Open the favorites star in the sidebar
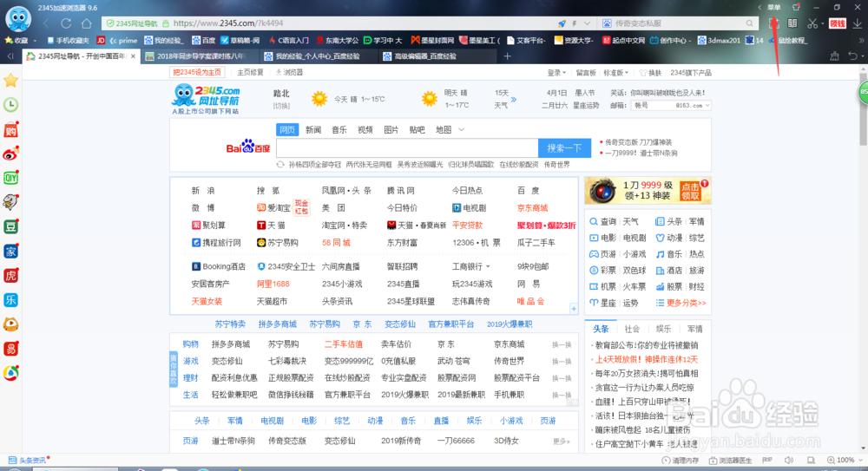The height and width of the screenshot is (471, 868). 10,81
